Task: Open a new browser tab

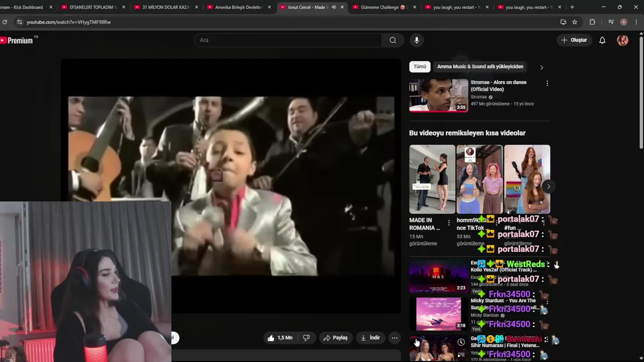Action: click(x=572, y=7)
